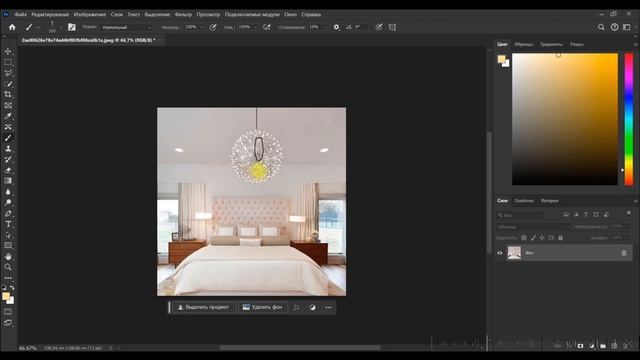Toggle pressure for brush size

pos(379,27)
